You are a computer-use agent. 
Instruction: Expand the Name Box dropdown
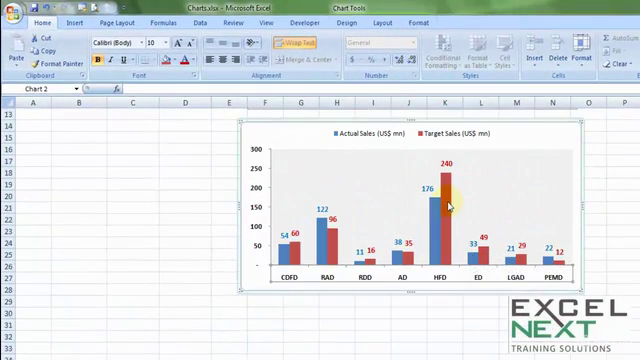[x=76, y=89]
